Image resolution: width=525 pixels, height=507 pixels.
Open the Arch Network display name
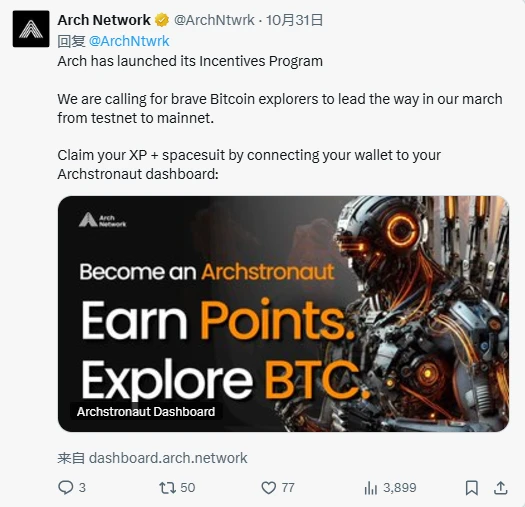(x=104, y=20)
